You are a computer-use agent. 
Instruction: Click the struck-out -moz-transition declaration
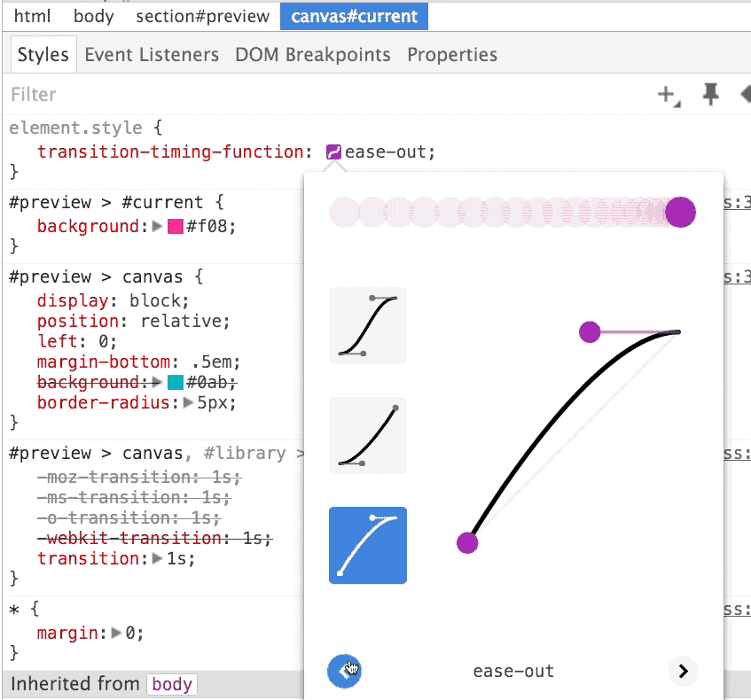click(139, 478)
